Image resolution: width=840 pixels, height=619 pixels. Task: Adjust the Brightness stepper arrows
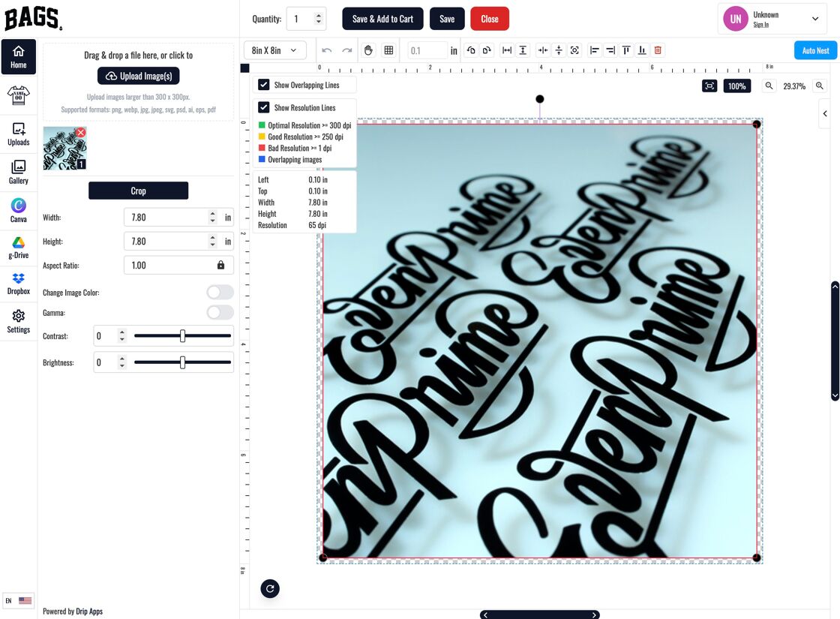(122, 362)
